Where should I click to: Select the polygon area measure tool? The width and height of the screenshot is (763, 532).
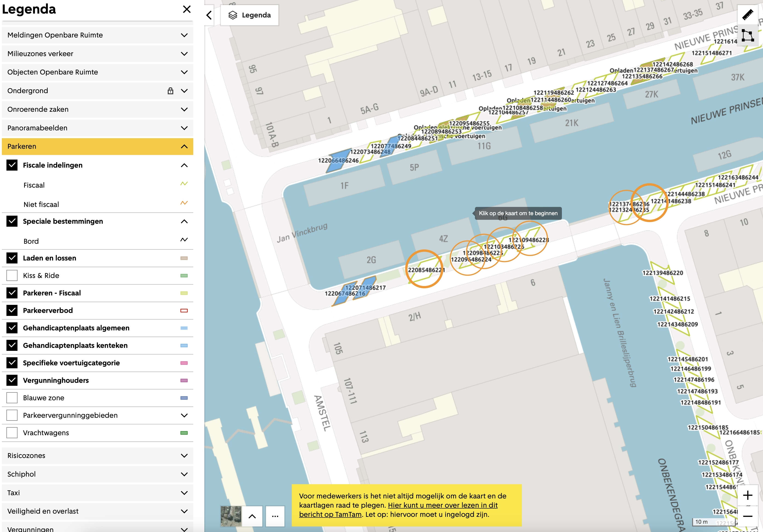[748, 35]
